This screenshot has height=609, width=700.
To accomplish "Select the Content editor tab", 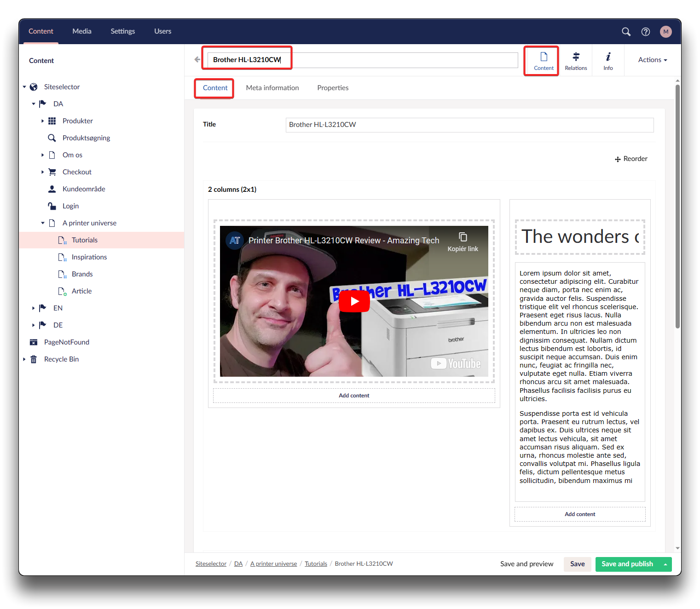I will pos(215,88).
